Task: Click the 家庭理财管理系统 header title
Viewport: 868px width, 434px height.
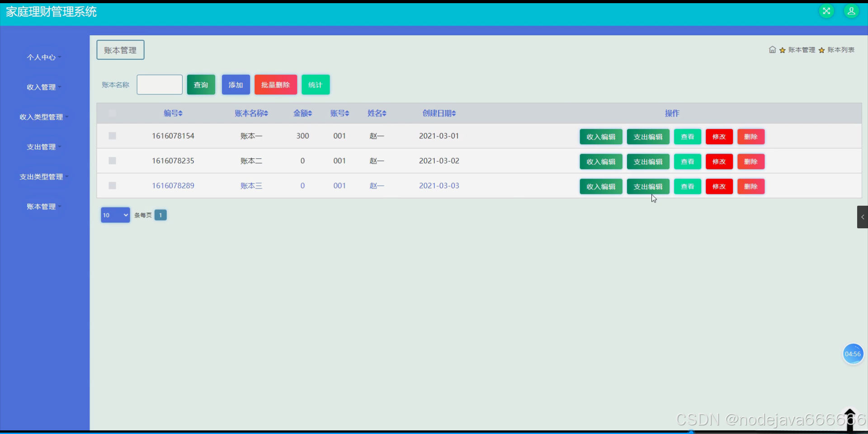Action: (x=51, y=12)
